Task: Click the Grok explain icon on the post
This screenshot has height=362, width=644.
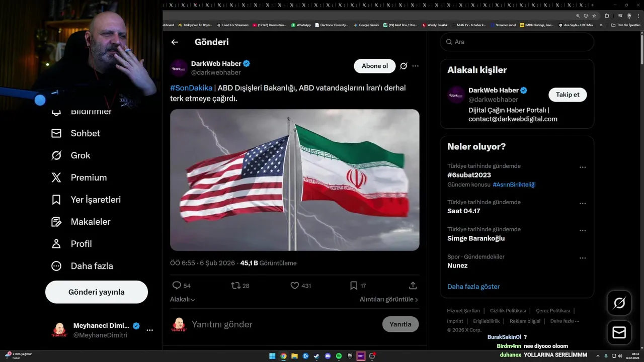Action: [404, 66]
